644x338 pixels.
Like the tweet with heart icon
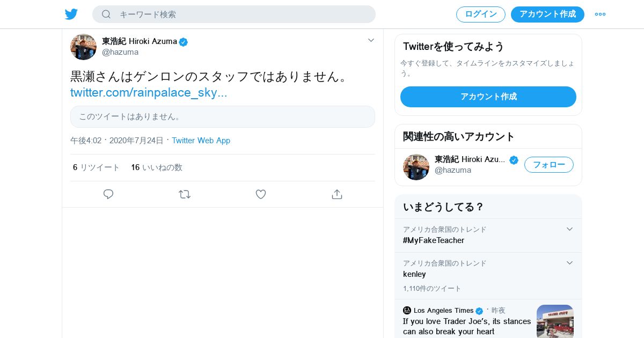click(261, 194)
